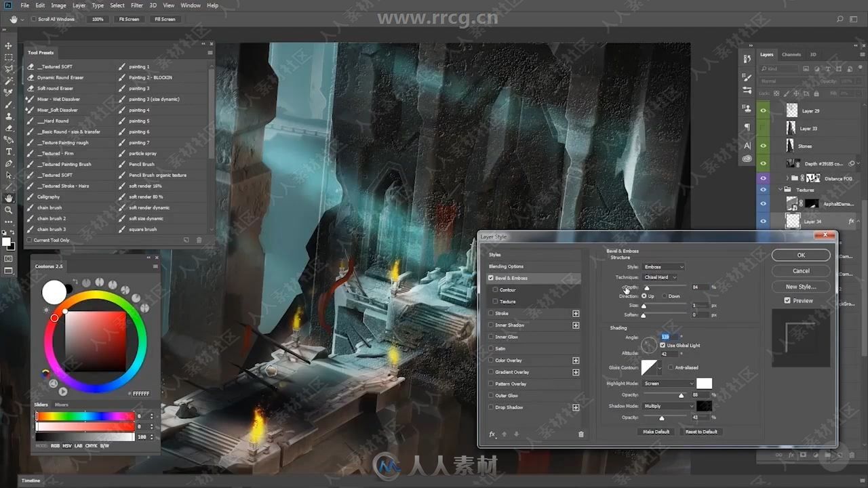Click the white highlight color swatch
The image size is (868, 488).
pos(705,384)
